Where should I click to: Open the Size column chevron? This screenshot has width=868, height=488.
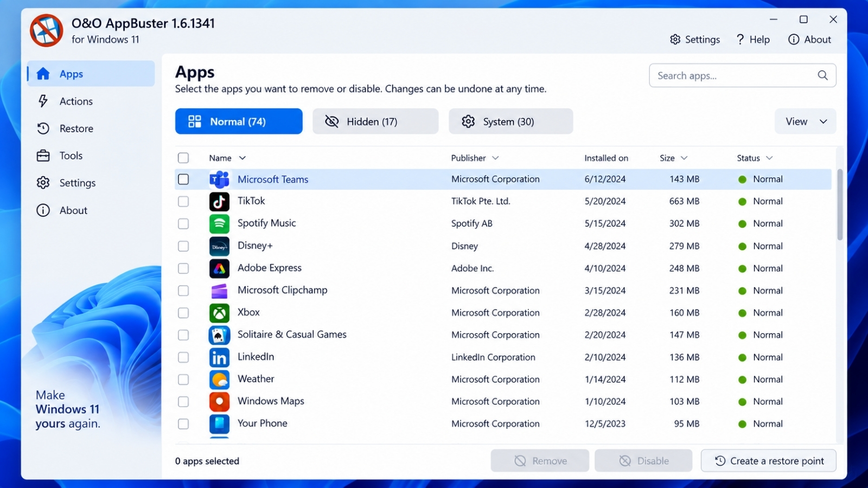point(684,158)
